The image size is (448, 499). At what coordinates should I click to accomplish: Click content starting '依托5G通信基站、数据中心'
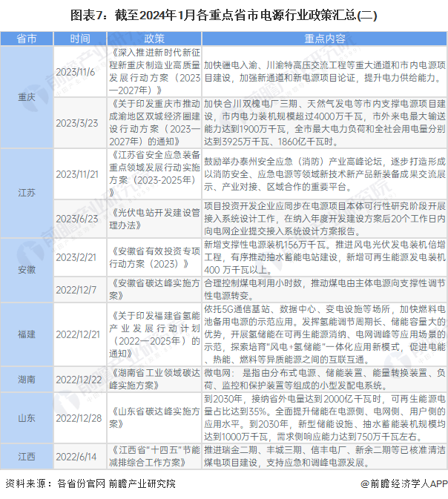(324, 334)
